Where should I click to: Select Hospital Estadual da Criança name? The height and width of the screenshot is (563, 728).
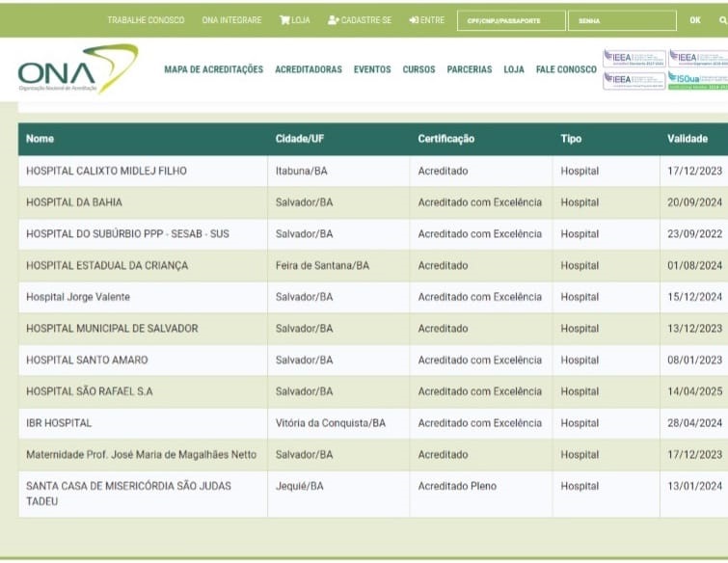pos(107,265)
